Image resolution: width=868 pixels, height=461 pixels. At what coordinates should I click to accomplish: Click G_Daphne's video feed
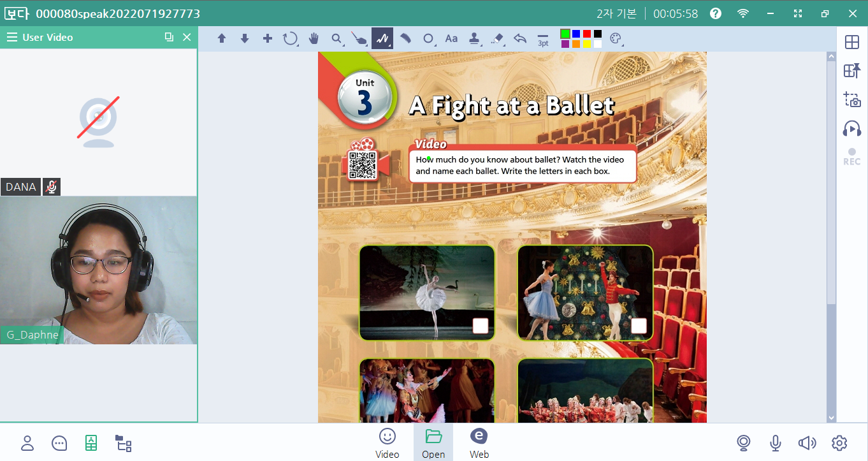click(98, 270)
